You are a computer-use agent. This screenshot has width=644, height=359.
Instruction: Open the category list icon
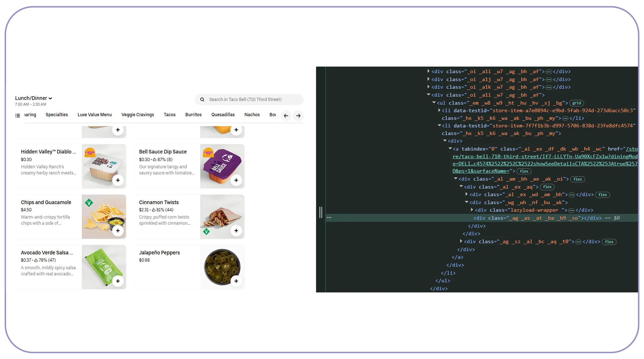click(x=18, y=116)
